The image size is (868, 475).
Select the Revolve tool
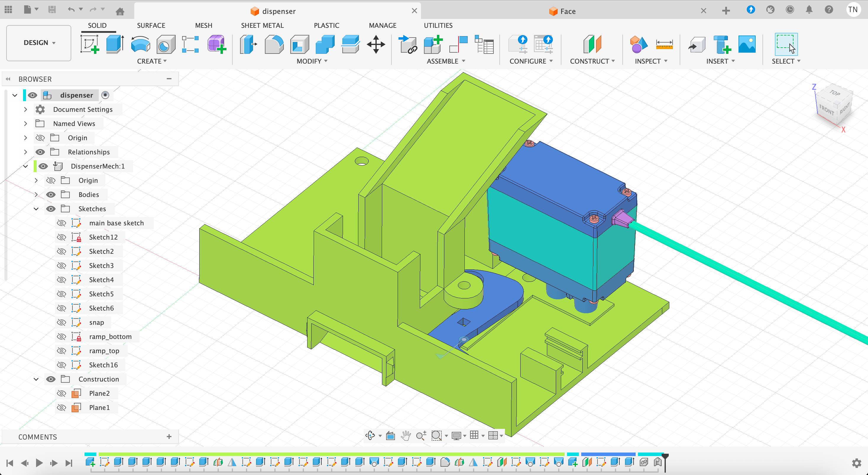(140, 44)
